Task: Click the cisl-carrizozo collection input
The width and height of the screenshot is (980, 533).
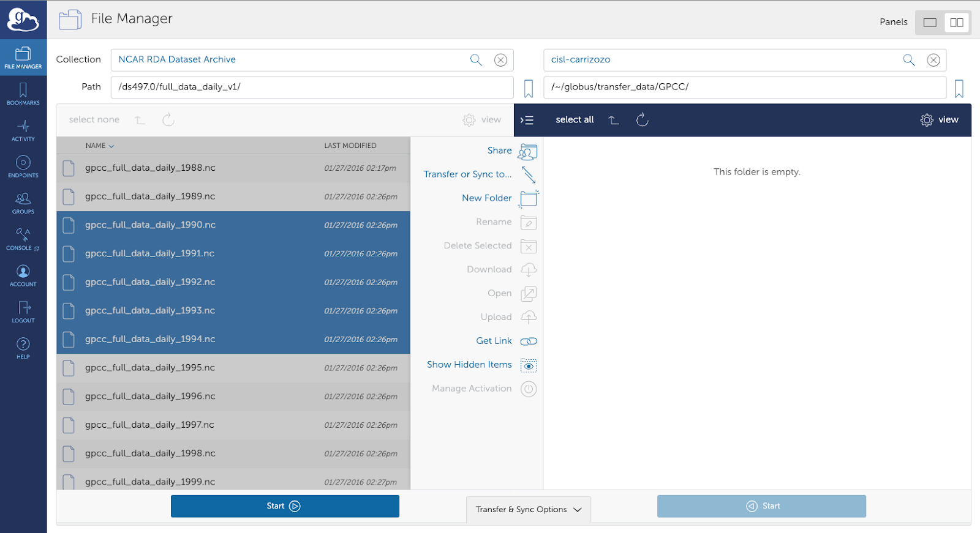Action: 745,60
